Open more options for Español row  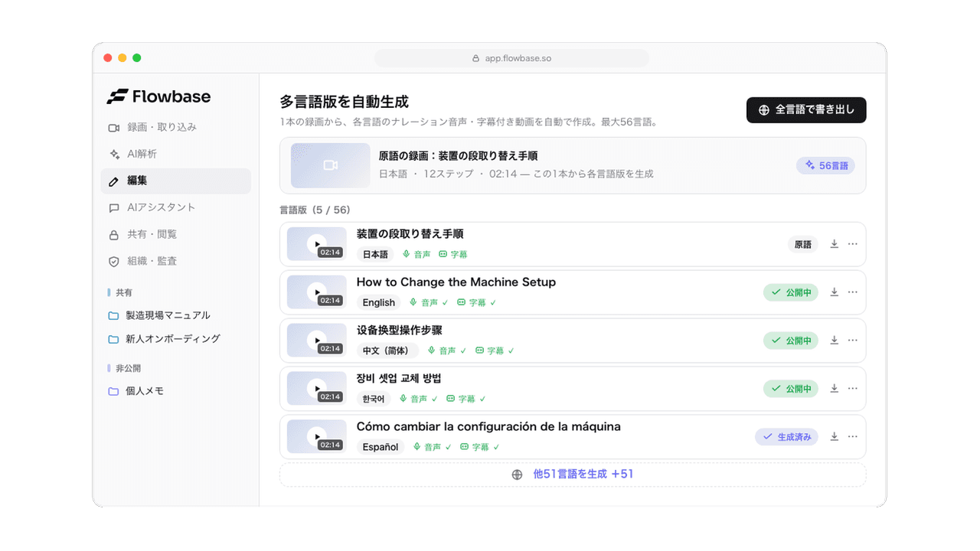[x=853, y=437]
